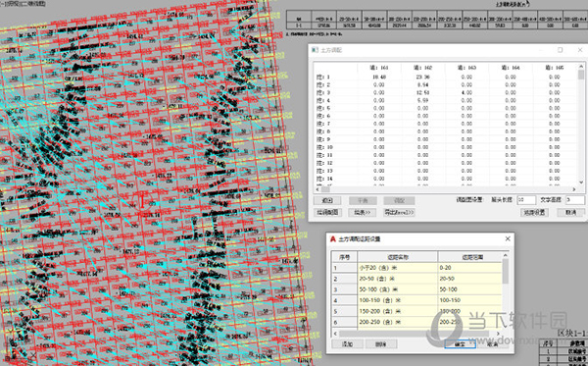Click right arrow of distance table scrollbar
The height and width of the screenshot is (366, 588).
(498, 334)
